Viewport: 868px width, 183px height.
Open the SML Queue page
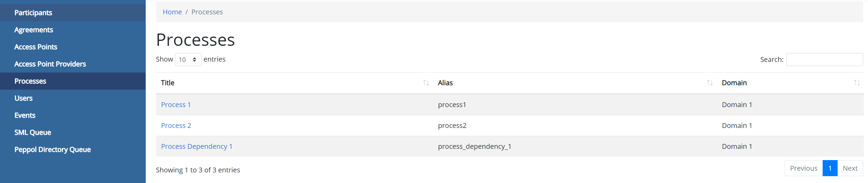pos(32,132)
